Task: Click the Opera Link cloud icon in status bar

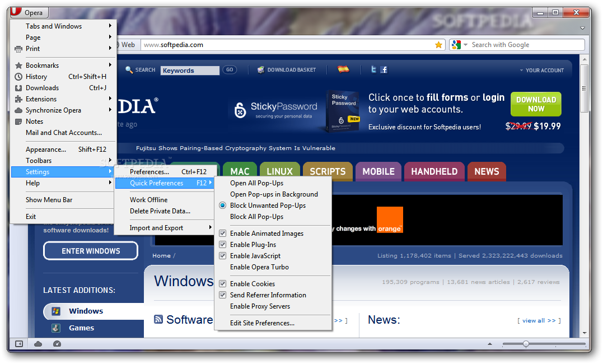Action: coord(38,344)
